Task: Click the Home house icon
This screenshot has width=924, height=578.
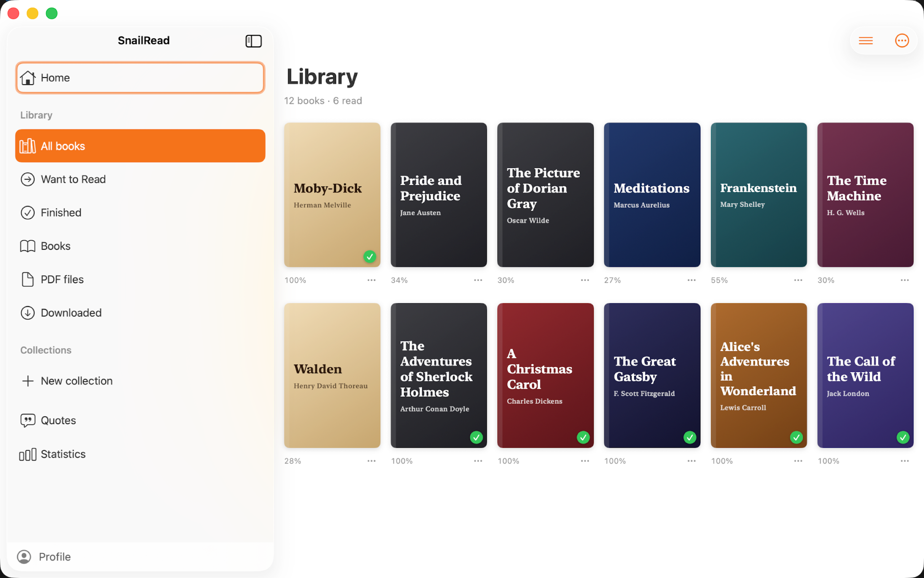Action: point(28,78)
